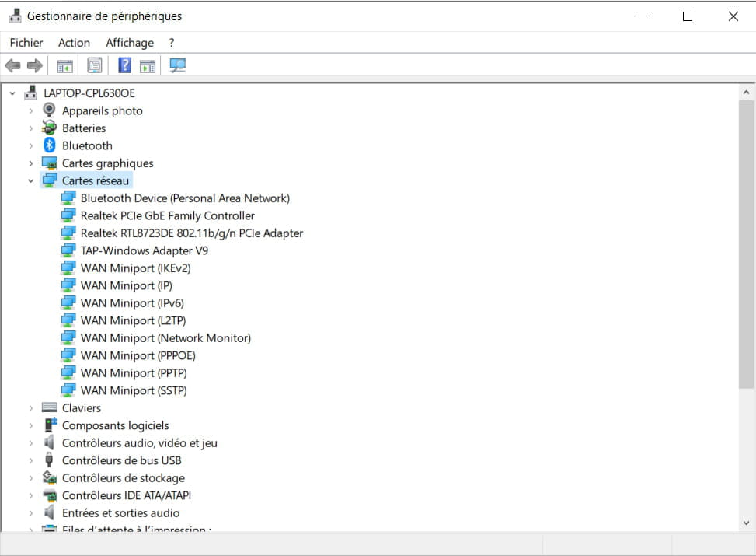Click the Batteries category icon

tap(49, 128)
